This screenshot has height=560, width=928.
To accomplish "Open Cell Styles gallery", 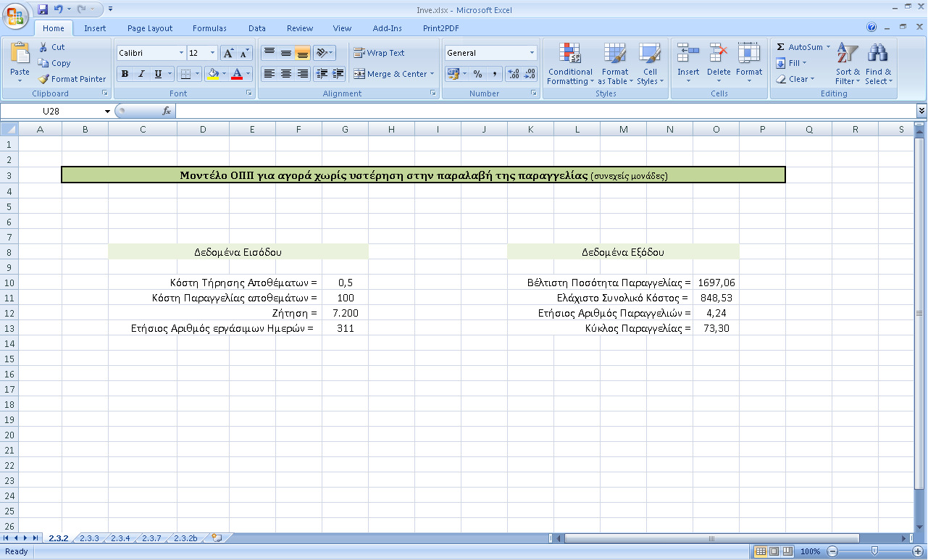I will coord(650,64).
